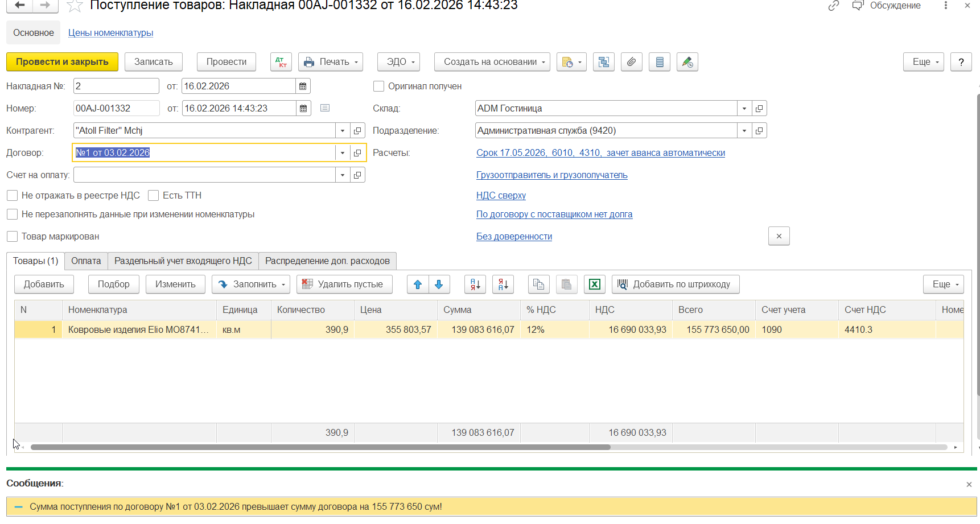Click the НДС сверху link
980x524 pixels.
click(x=501, y=196)
